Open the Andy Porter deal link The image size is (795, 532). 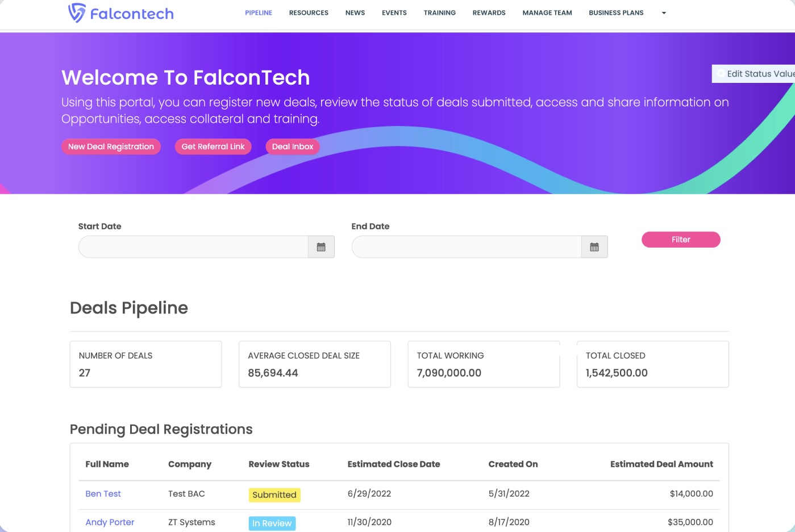[110, 522]
